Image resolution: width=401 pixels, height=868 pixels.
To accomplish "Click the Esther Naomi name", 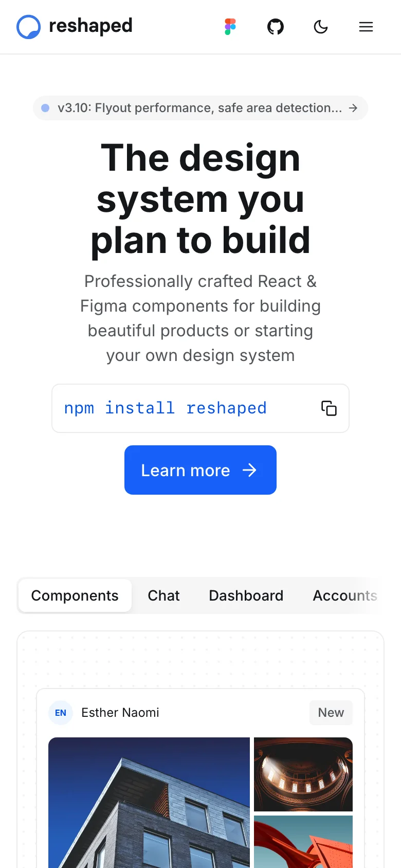I will click(x=120, y=713).
